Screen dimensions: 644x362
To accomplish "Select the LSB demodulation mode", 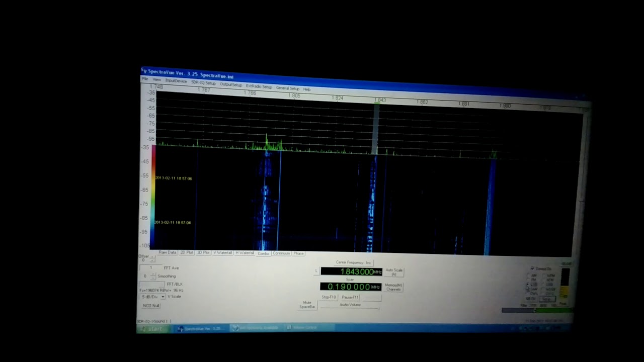I will pyautogui.click(x=528, y=285).
